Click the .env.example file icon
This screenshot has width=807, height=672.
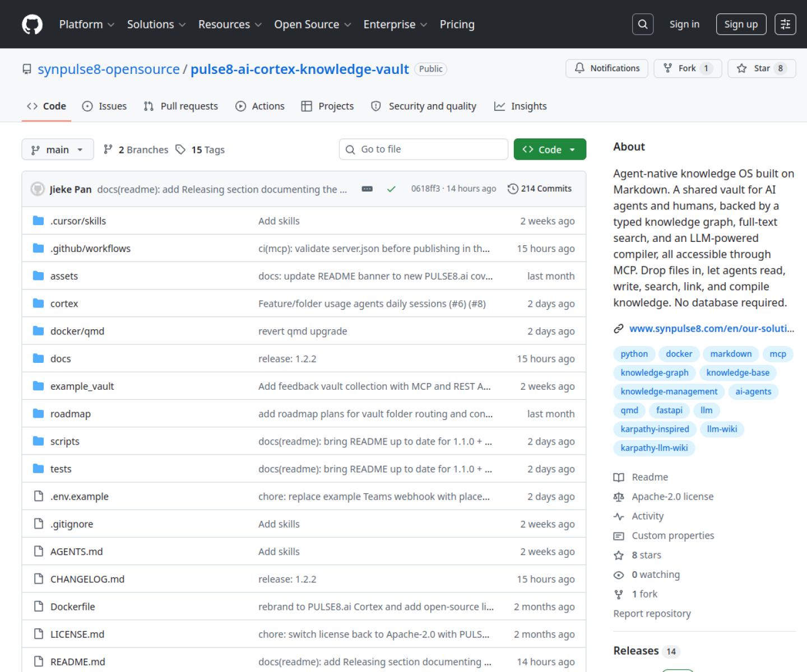[38, 496]
